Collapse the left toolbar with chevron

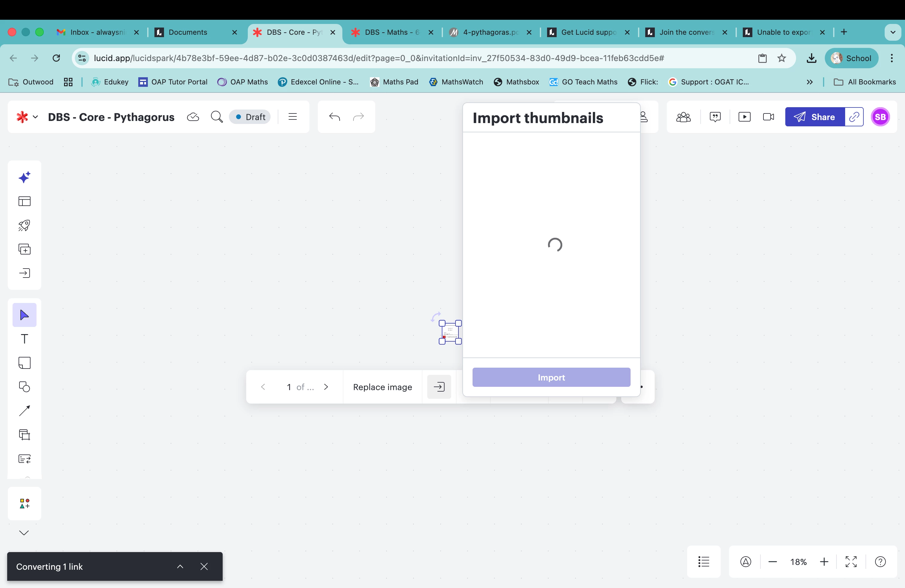click(x=24, y=533)
